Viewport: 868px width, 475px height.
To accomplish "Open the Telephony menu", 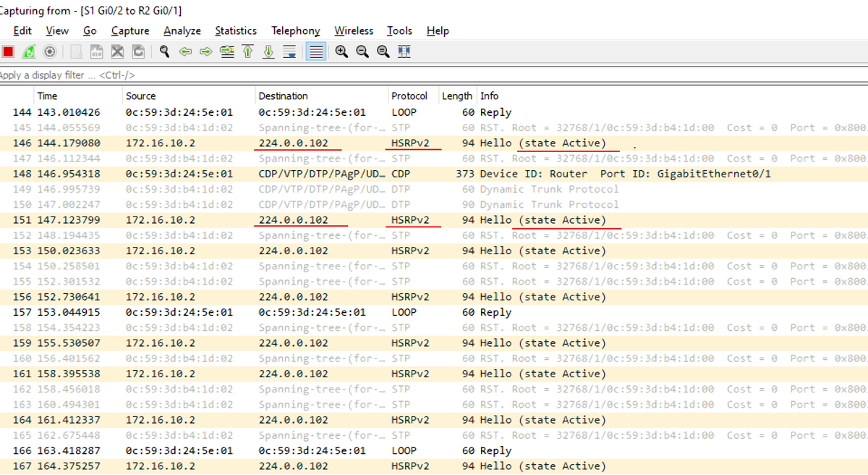I will tap(296, 30).
